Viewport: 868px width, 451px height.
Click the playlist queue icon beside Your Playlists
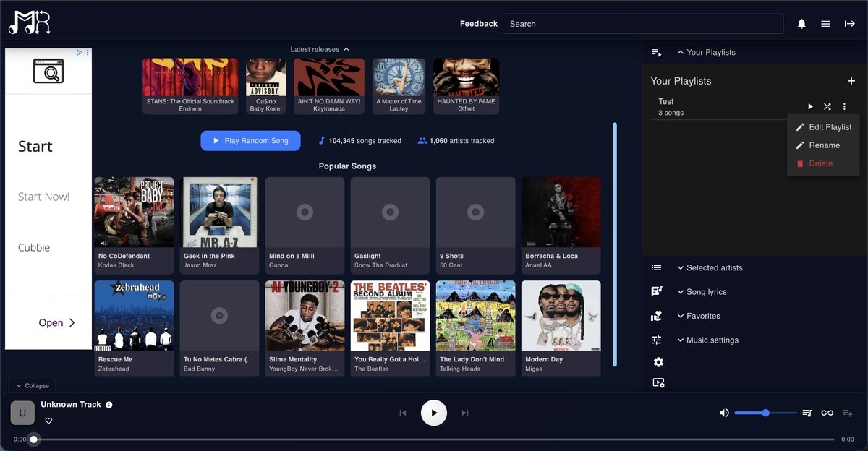(657, 52)
